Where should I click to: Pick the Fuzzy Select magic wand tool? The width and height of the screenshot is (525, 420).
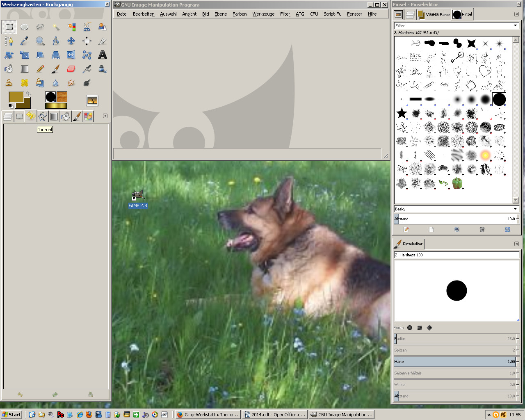(56, 27)
